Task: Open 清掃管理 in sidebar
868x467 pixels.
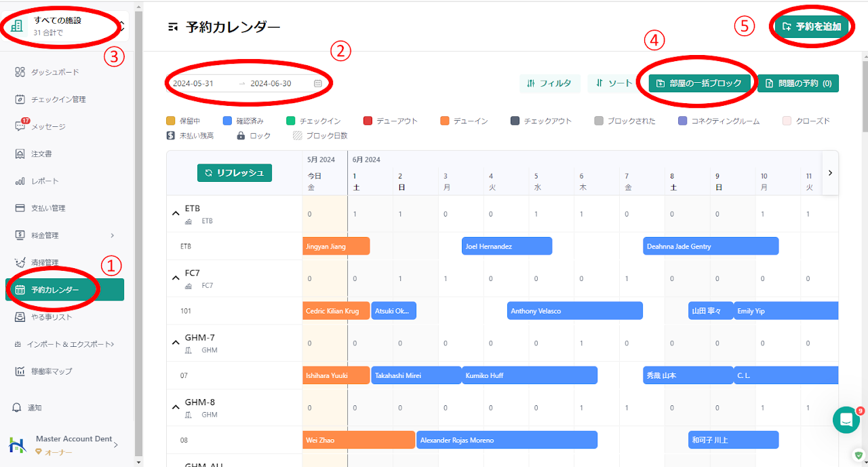Action: [x=44, y=262]
